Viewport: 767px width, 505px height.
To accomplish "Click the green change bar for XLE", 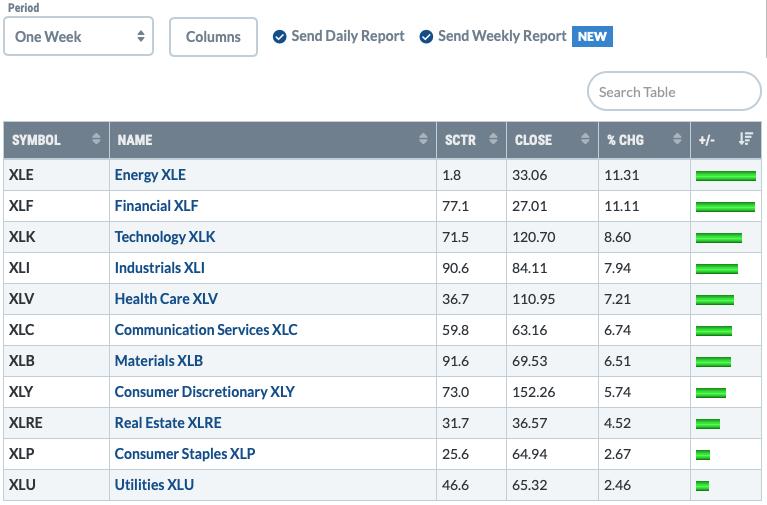I will [x=726, y=176].
